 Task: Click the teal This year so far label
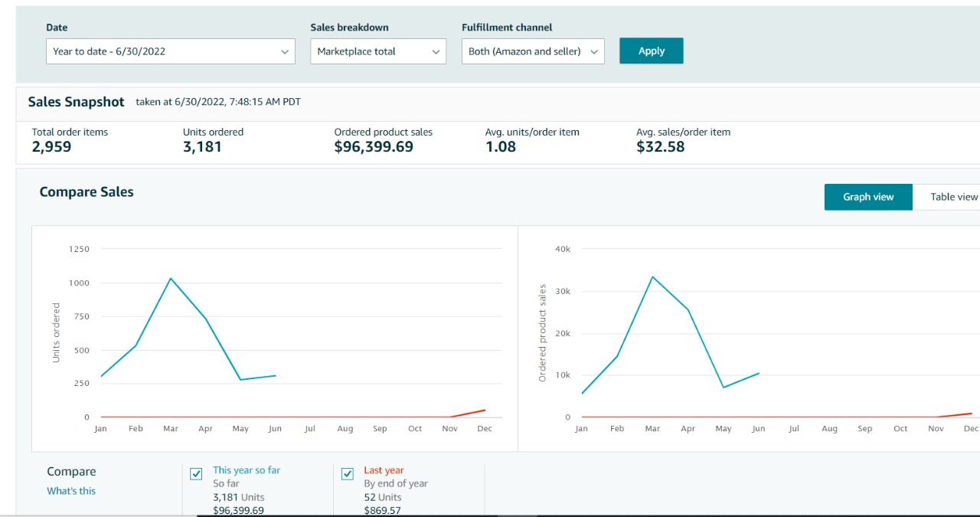point(247,470)
